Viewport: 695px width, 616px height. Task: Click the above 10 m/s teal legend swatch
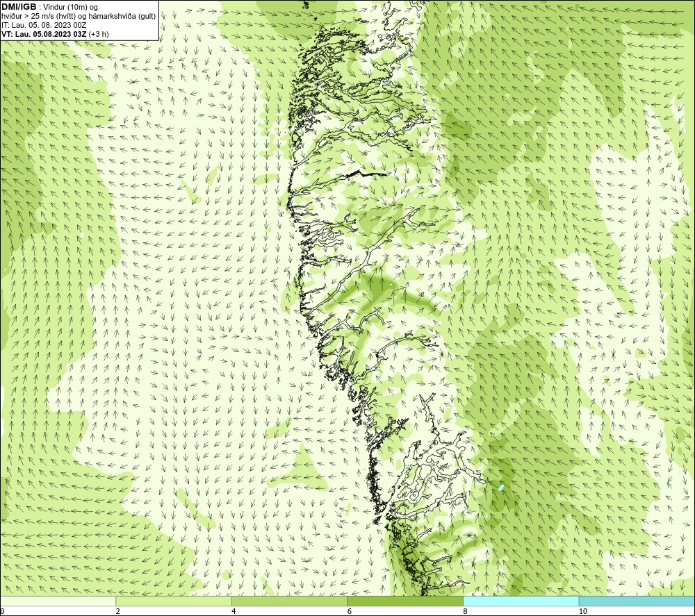tap(637, 601)
